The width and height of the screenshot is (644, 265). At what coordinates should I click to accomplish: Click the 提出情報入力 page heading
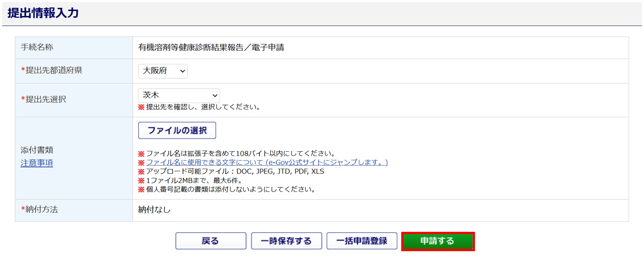click(x=43, y=13)
